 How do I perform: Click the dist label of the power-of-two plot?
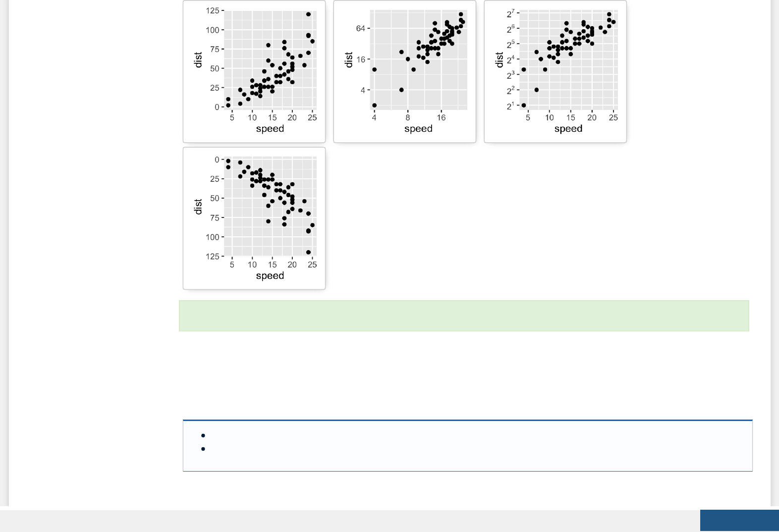(499, 59)
